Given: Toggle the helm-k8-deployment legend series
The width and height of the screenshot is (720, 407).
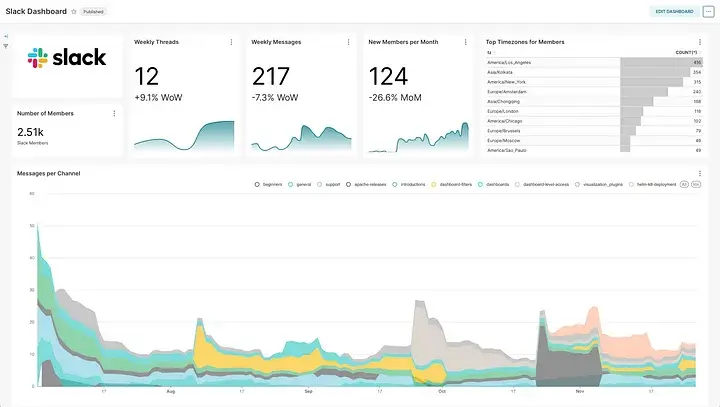Looking at the screenshot, I should 652,185.
